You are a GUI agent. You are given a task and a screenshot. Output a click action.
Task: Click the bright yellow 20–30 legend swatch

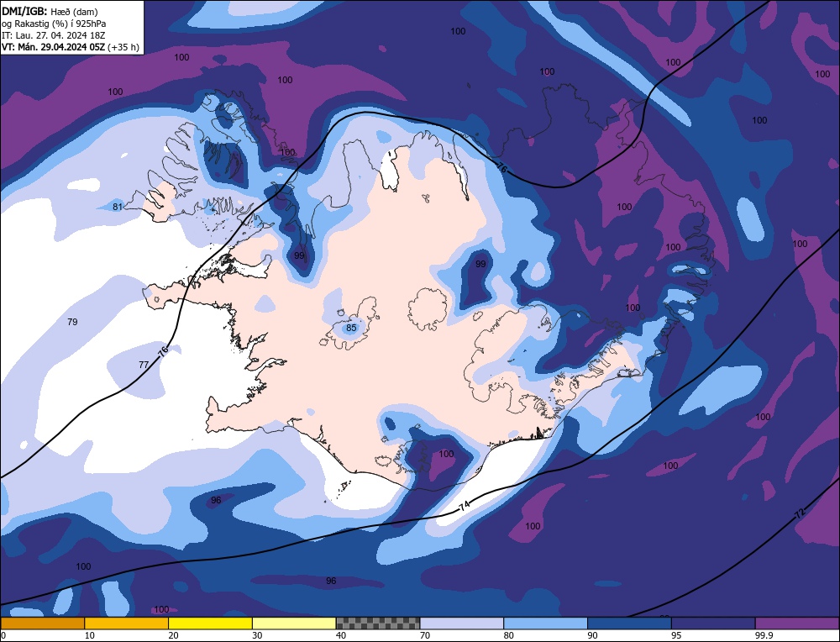coord(211,624)
